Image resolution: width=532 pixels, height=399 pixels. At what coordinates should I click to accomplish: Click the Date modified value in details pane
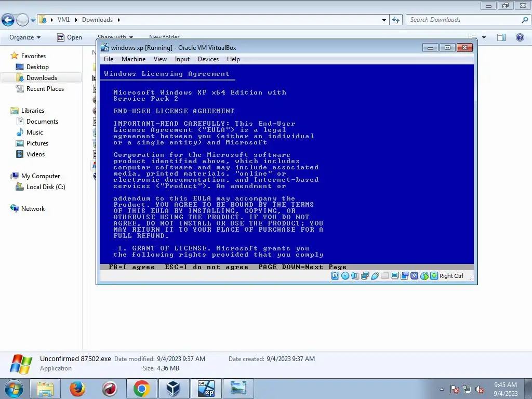point(181,358)
